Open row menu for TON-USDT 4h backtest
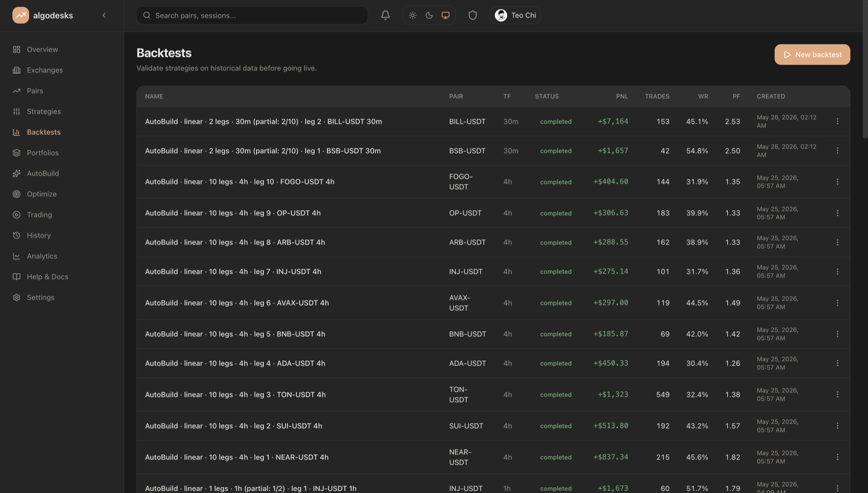 pyautogui.click(x=838, y=395)
